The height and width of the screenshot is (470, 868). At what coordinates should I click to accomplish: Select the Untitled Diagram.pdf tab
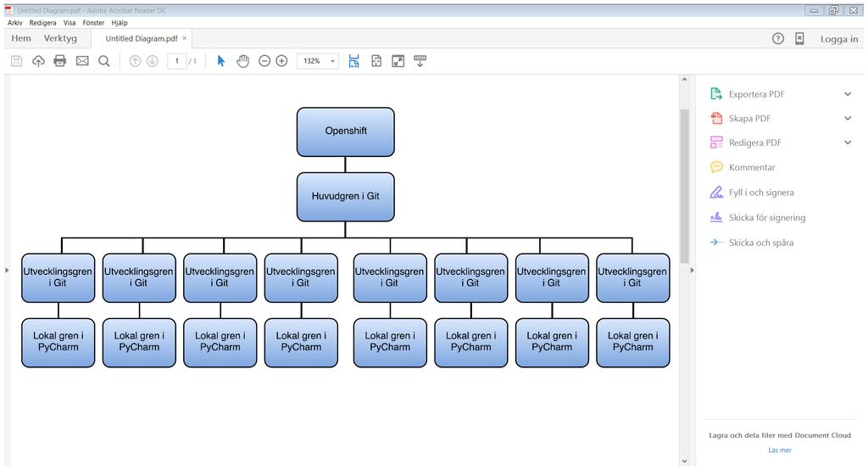coord(142,39)
